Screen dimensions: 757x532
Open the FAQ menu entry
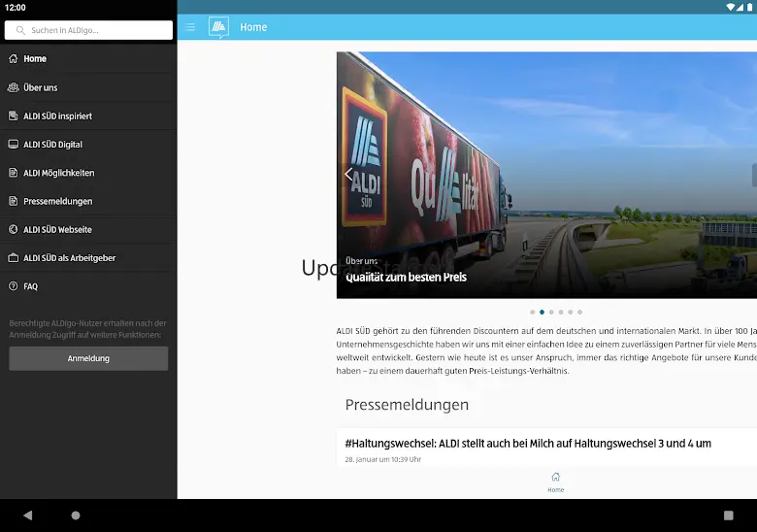click(88, 286)
